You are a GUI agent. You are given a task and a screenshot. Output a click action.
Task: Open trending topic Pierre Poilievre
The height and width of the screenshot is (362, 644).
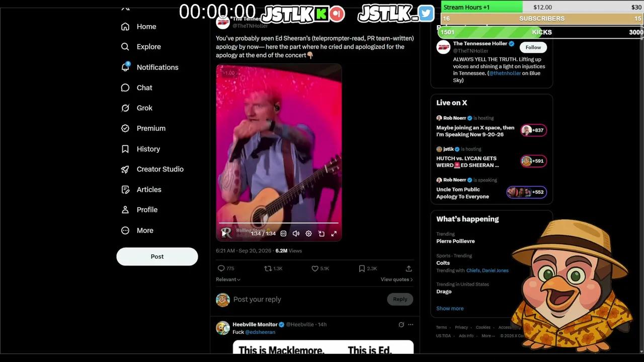455,241
